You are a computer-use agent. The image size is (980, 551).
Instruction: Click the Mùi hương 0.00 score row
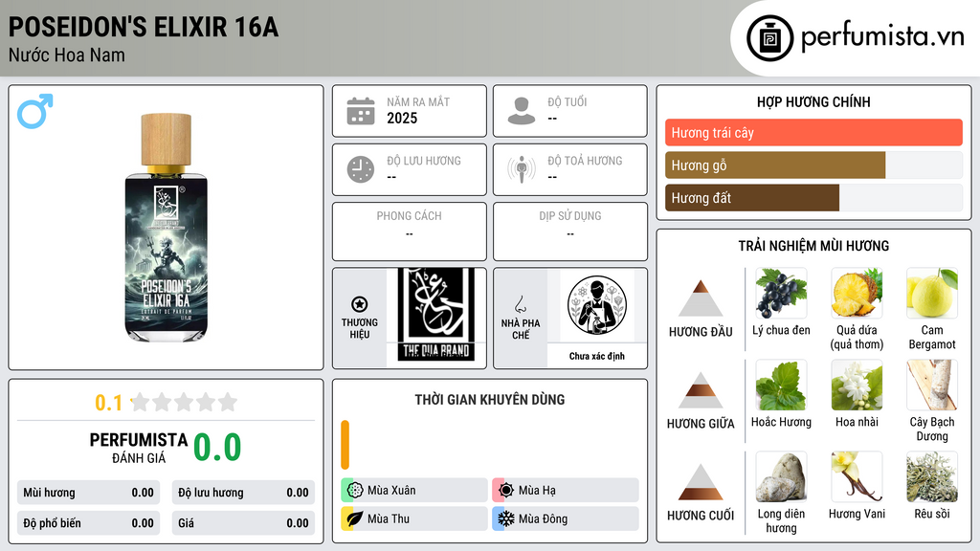click(x=88, y=493)
